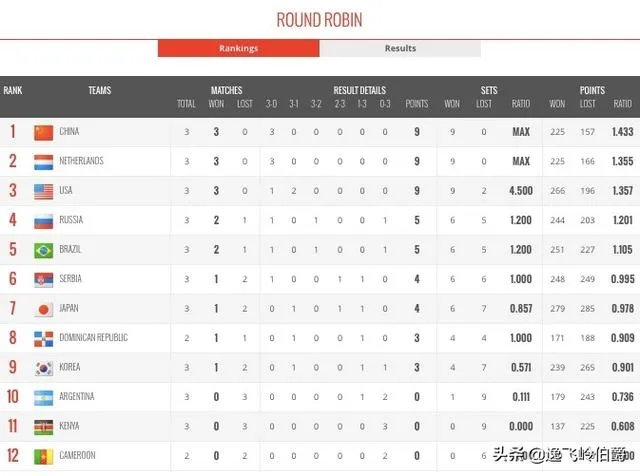Screen dimensions: 640x476
Task: Click the Cameroon flag icon
Action: (x=43, y=456)
